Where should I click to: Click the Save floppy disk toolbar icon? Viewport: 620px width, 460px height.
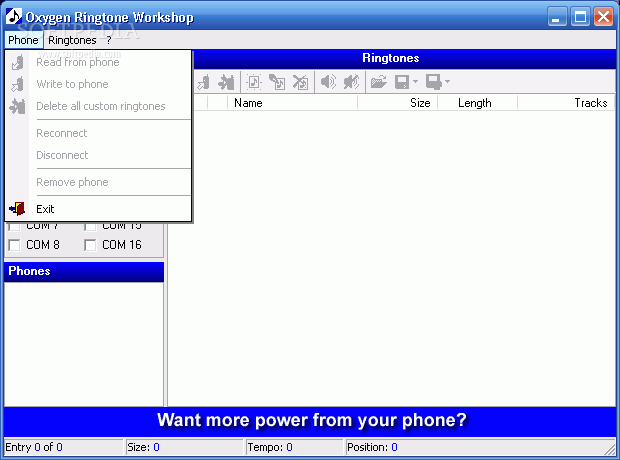tap(402, 82)
